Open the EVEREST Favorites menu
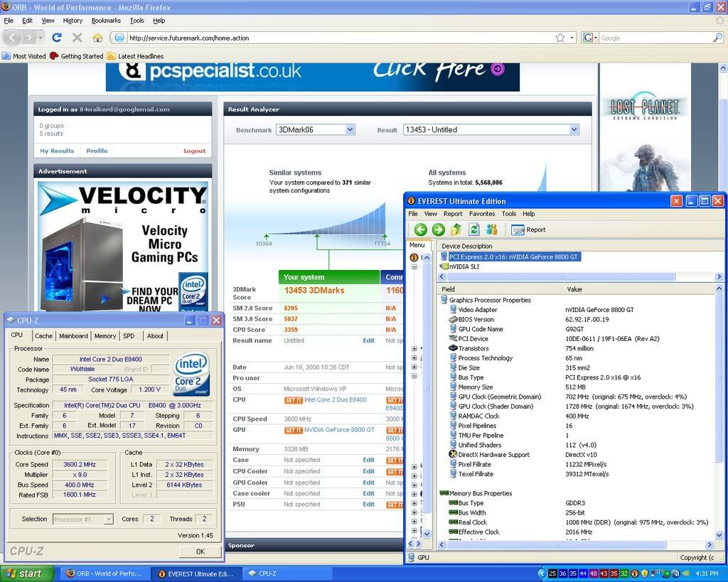 coord(482,214)
